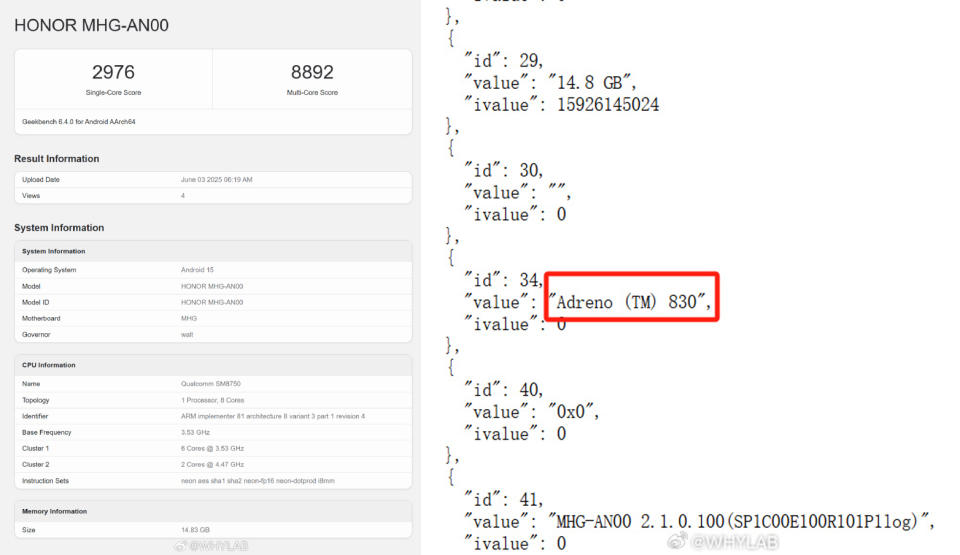
Task: Click the JSON line "id": 34
Action: click(x=503, y=280)
